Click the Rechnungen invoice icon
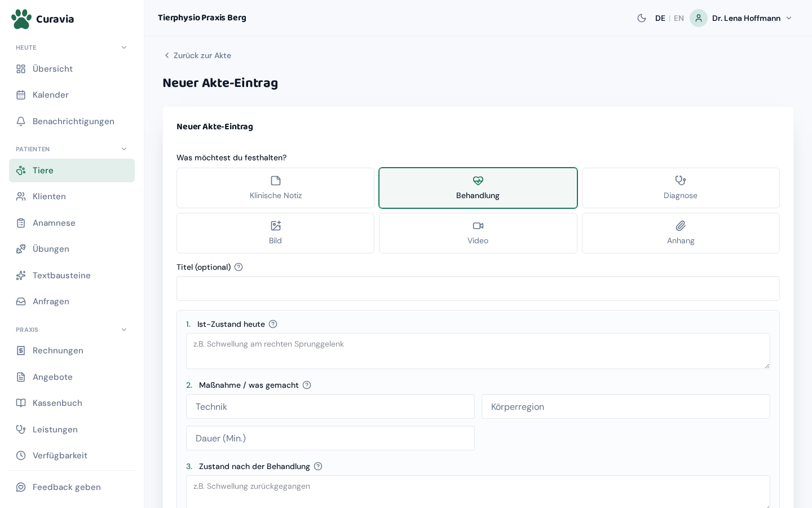 (21, 351)
